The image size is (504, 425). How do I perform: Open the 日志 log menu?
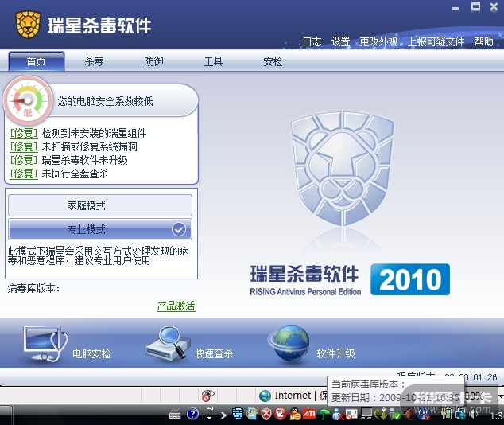312,41
